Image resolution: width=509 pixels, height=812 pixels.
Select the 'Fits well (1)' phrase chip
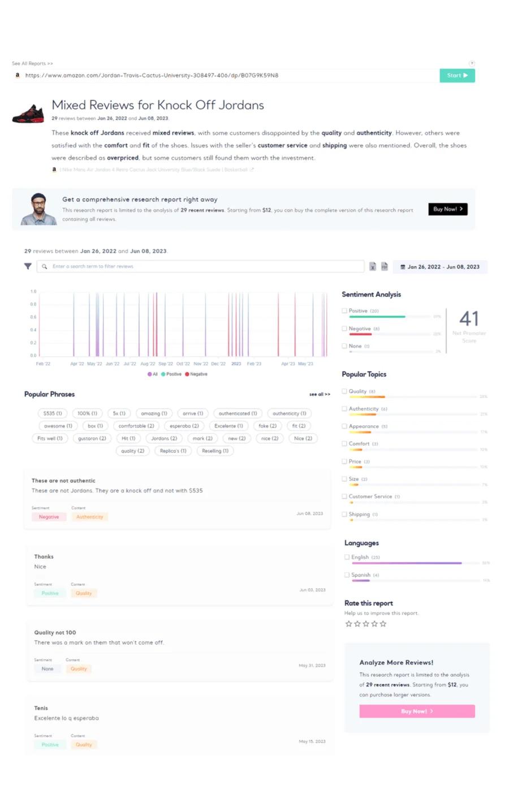pos(50,438)
